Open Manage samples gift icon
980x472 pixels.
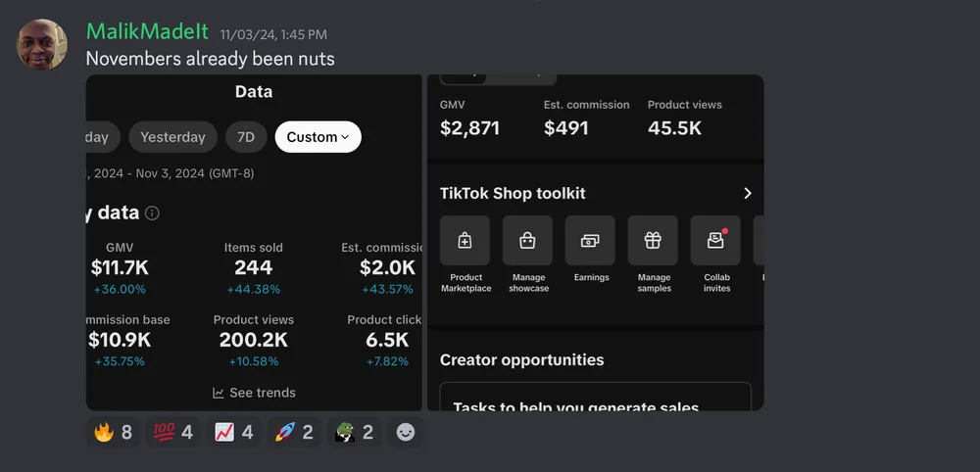coord(653,240)
